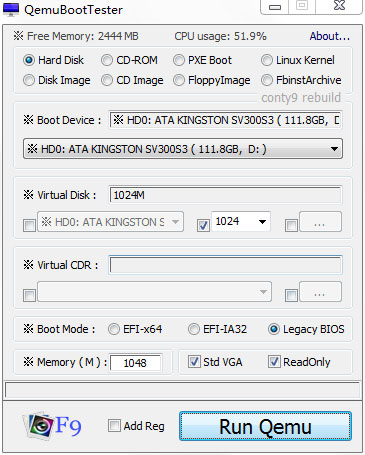The width and height of the screenshot is (365, 455).
Task: Click the QemuBootTester monitor title icon
Action: [x=11, y=9]
